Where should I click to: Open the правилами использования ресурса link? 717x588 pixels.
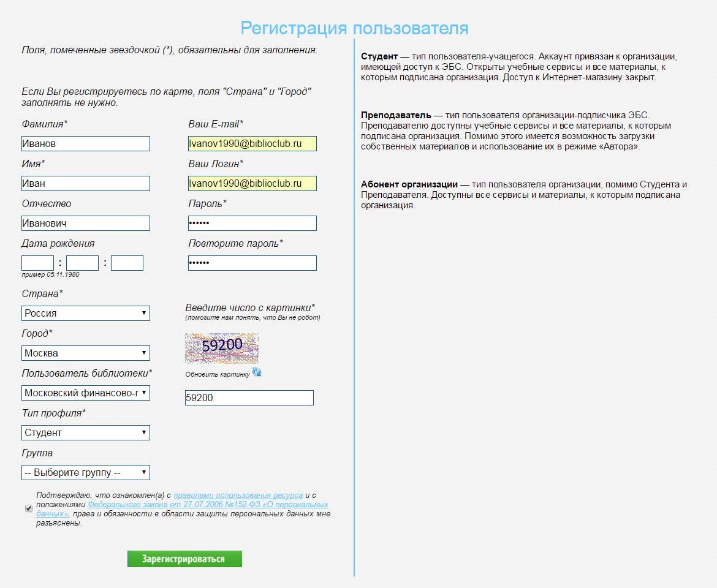pyautogui.click(x=238, y=496)
